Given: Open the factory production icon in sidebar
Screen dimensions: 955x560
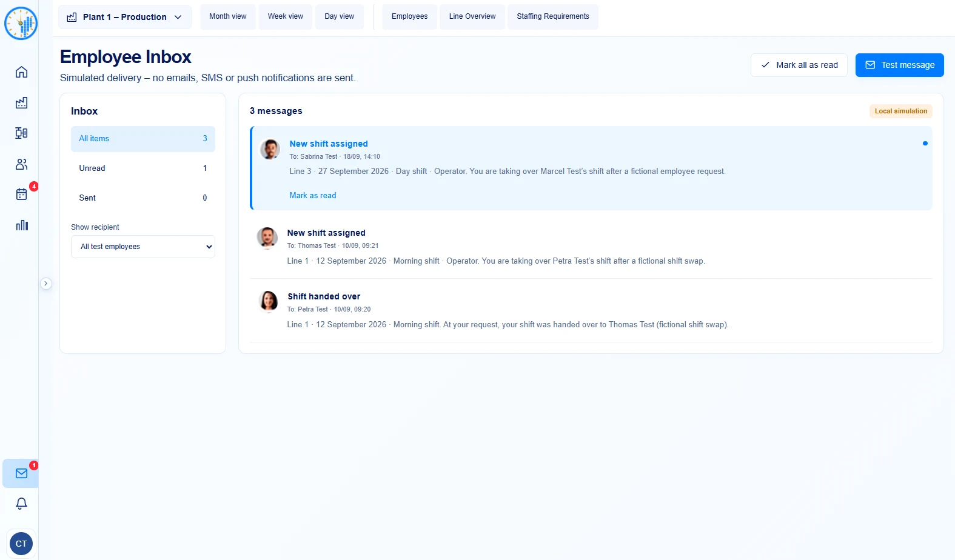Looking at the screenshot, I should pos(22,102).
